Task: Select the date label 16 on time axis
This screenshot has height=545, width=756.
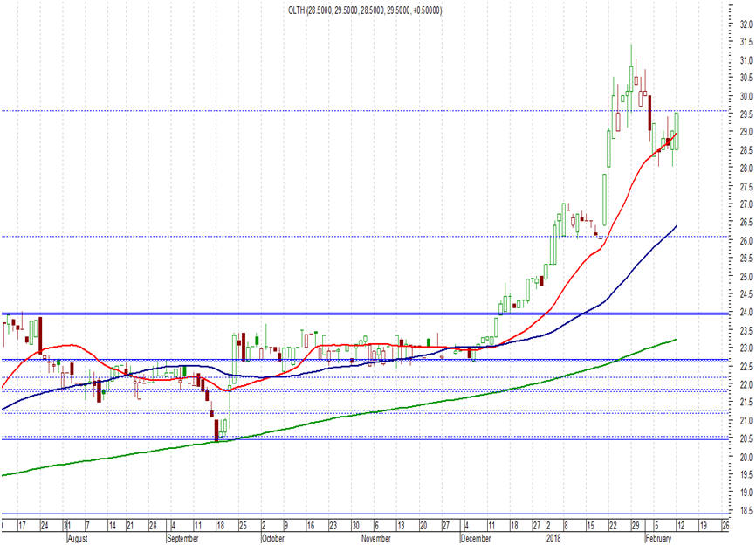Action: coord(311,525)
